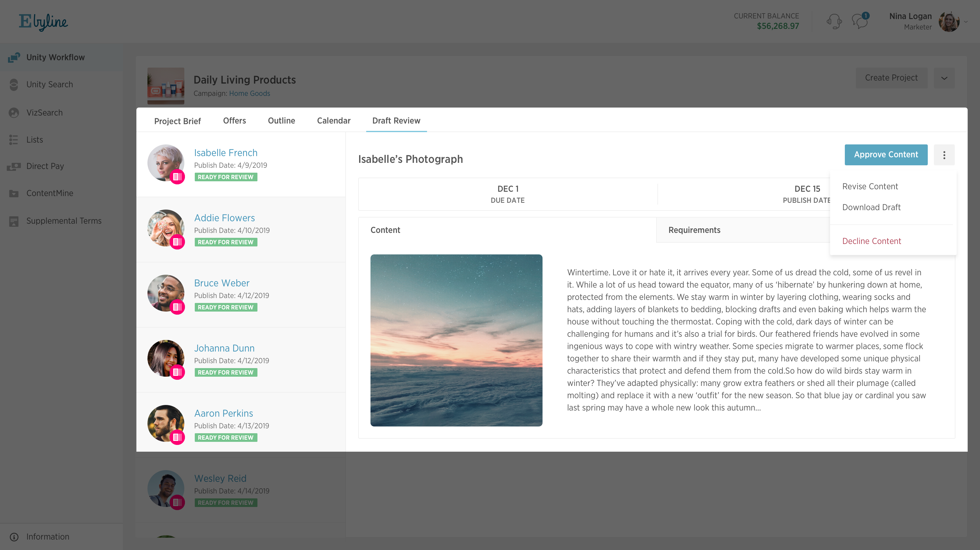Open Wesley Reid's name link

coord(220,478)
